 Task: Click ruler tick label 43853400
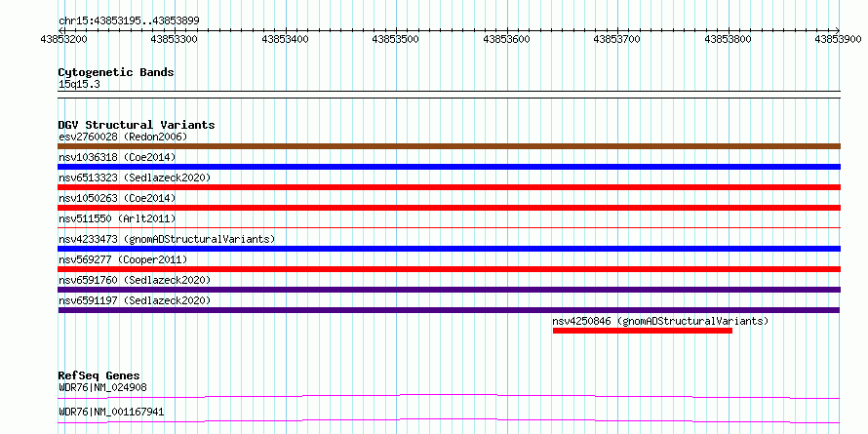(286, 39)
